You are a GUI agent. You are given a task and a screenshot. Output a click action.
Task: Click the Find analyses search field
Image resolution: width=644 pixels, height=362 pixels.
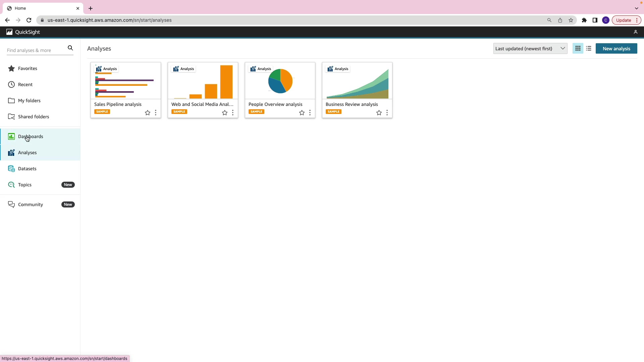click(35, 50)
